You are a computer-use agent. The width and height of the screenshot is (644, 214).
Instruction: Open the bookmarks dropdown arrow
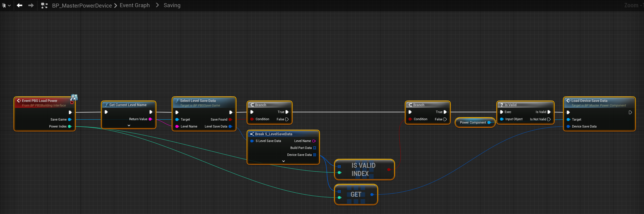(10, 6)
